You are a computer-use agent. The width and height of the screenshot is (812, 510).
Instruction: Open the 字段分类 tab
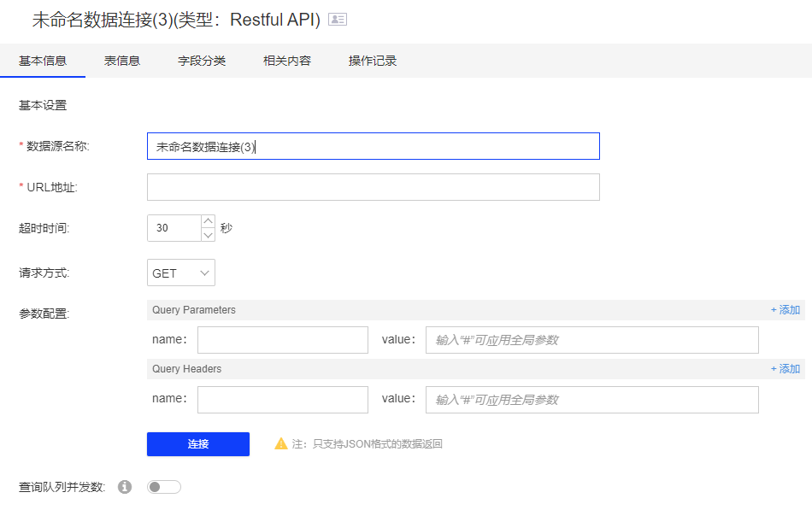[x=202, y=61]
